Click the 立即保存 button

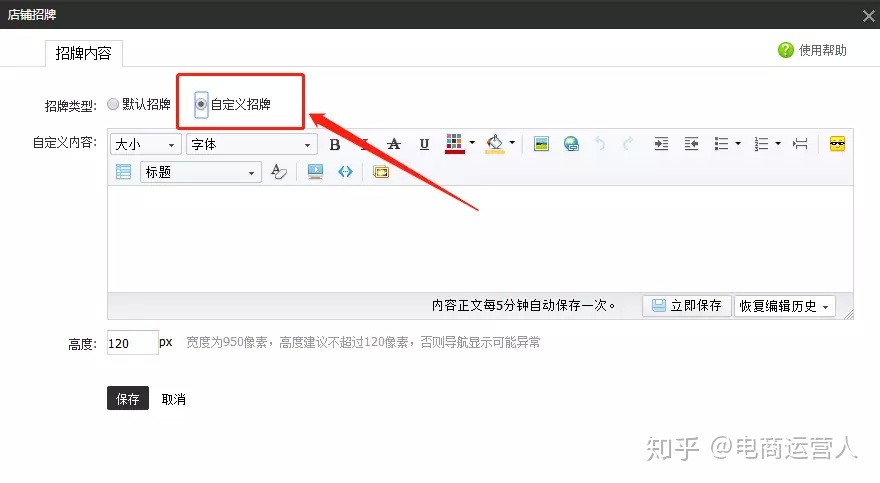tap(686, 306)
